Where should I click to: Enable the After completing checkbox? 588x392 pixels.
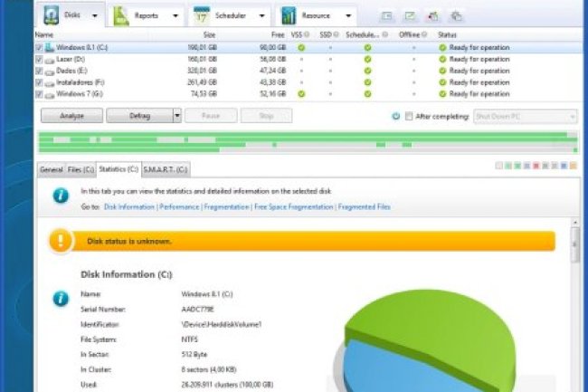[x=410, y=116]
